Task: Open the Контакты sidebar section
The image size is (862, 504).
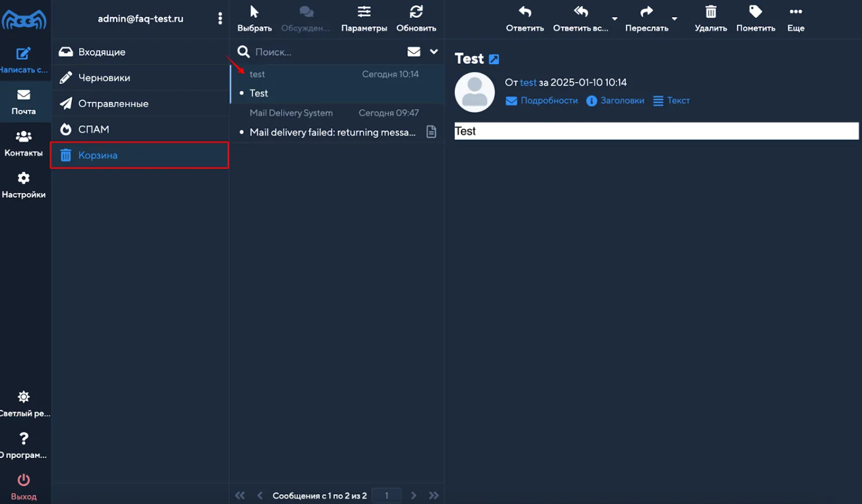Action: point(24,143)
